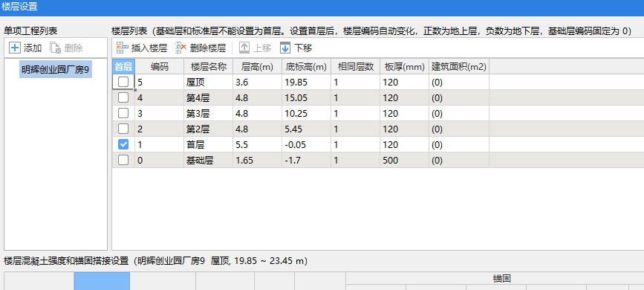Click the -0.05 bottom elevation cell
The width and height of the screenshot is (644, 290).
tap(306, 144)
